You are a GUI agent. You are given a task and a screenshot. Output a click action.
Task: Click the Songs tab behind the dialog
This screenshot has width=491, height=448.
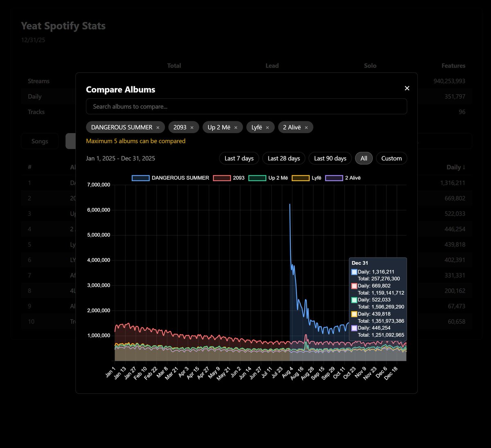click(40, 141)
